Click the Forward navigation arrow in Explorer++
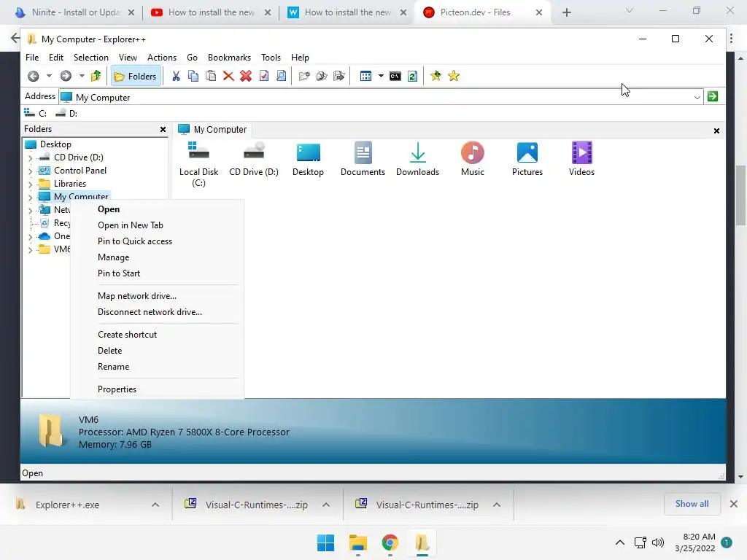Screen dimensions: 747x560 (x=66, y=76)
